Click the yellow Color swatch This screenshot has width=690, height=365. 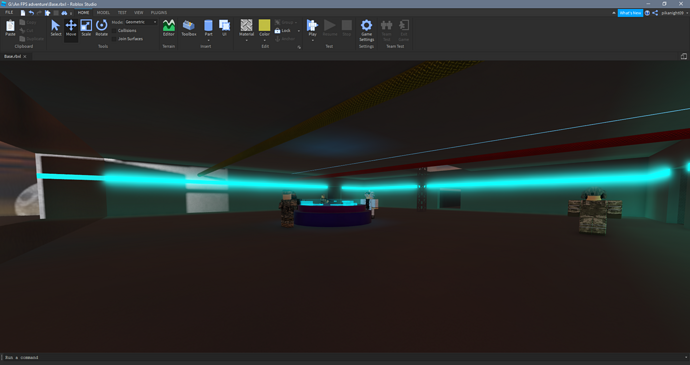[264, 25]
